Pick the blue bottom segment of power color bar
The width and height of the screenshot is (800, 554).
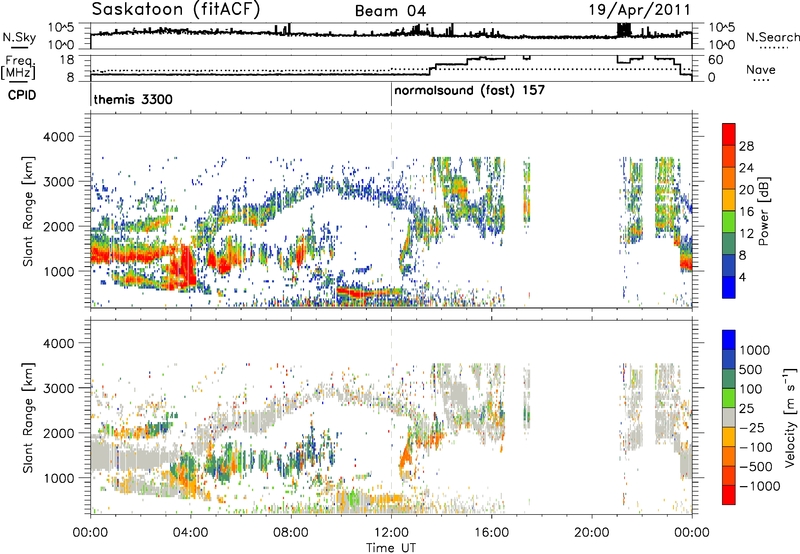(x=729, y=287)
